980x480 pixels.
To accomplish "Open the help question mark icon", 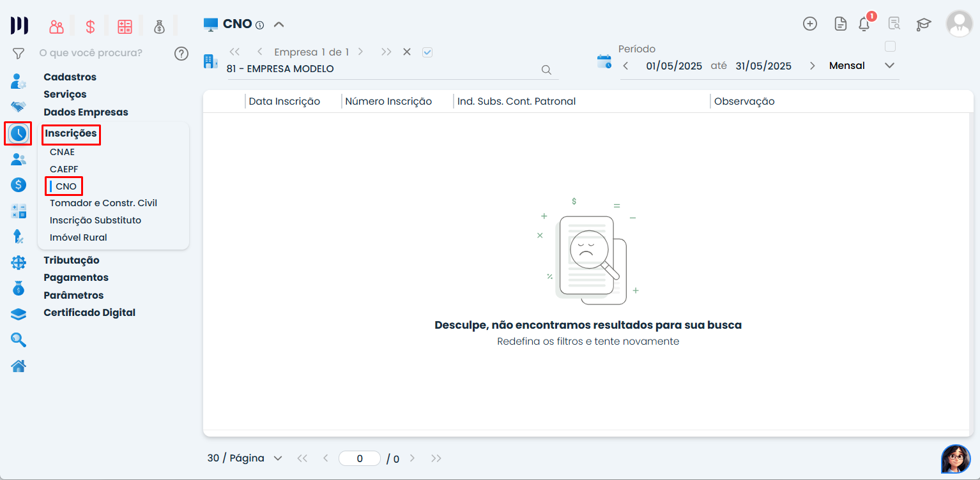I will [x=181, y=53].
